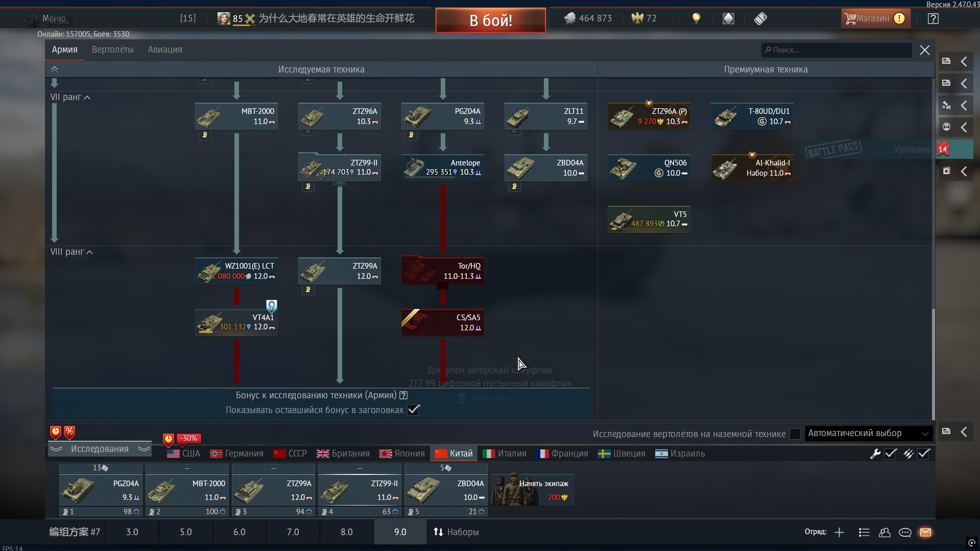
Task: Open the chat speech bubble icon
Action: point(905,532)
